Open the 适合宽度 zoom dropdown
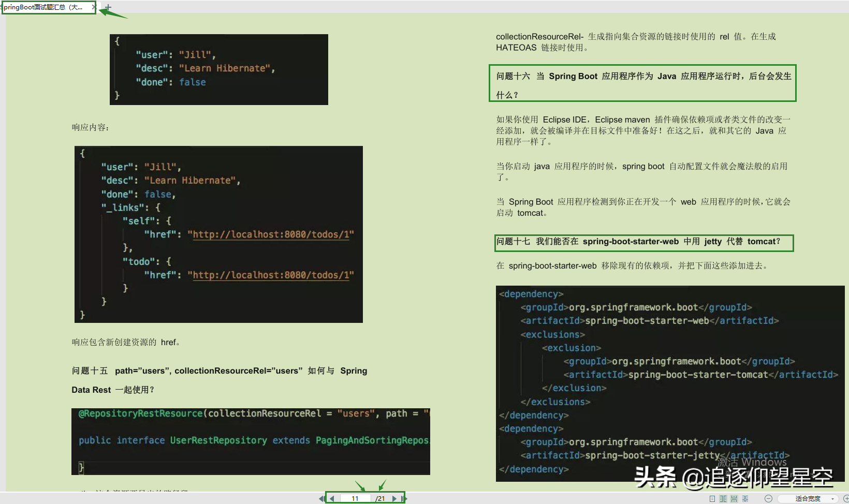The width and height of the screenshot is (849, 504). pyautogui.click(x=808, y=499)
